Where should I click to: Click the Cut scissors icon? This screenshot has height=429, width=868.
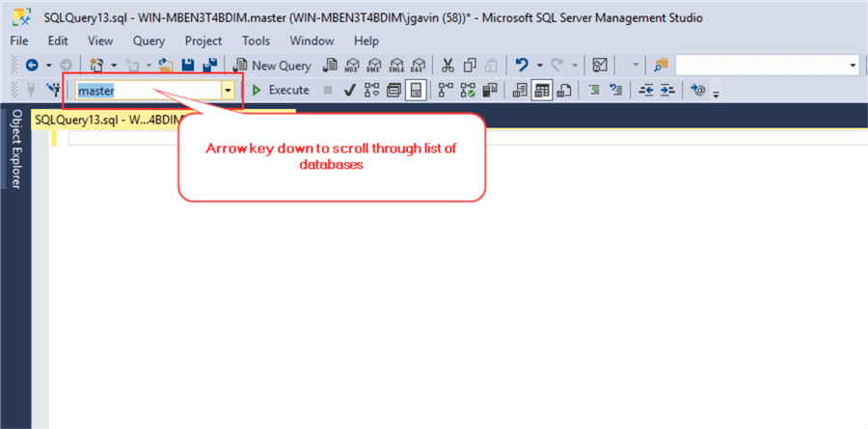[448, 66]
